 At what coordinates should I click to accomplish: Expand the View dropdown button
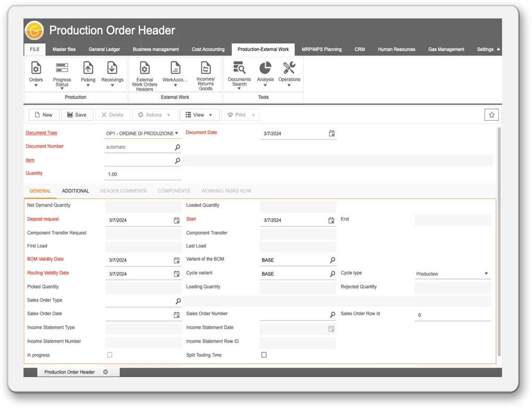point(199,115)
